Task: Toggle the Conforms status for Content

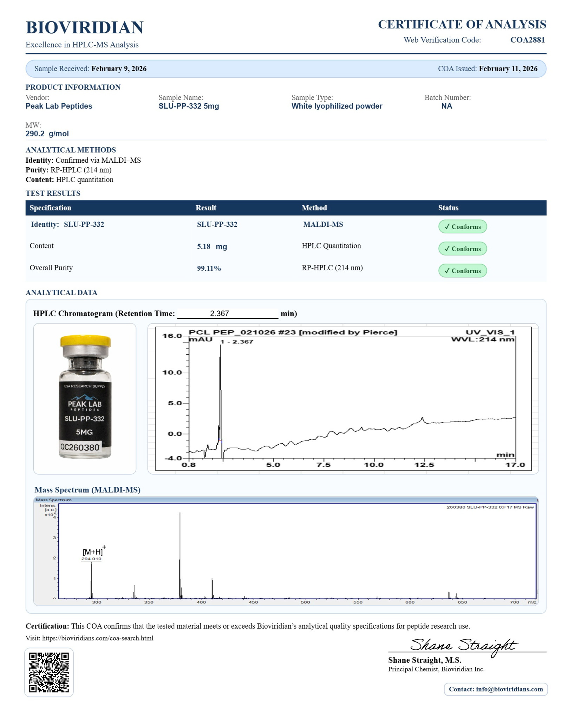Action: [463, 249]
